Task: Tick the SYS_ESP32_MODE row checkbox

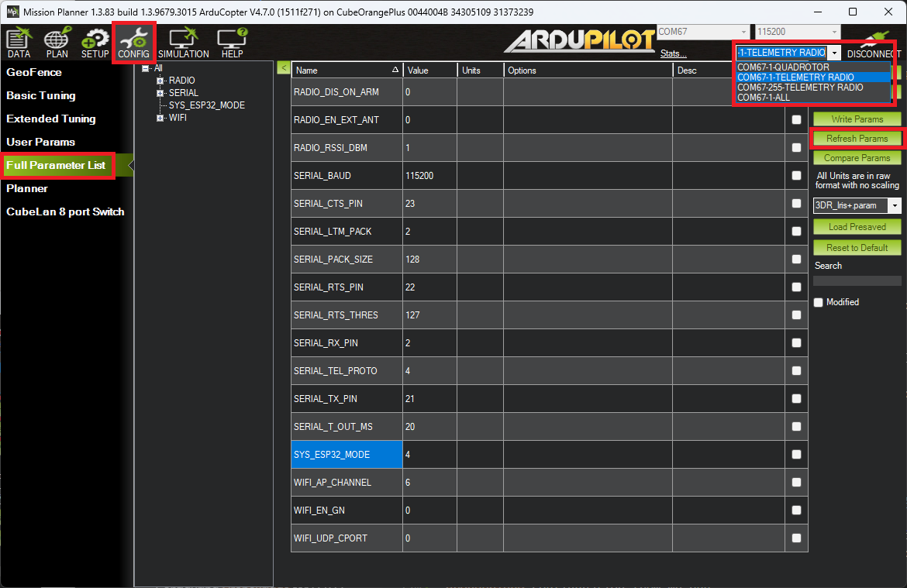Action: 796,455
